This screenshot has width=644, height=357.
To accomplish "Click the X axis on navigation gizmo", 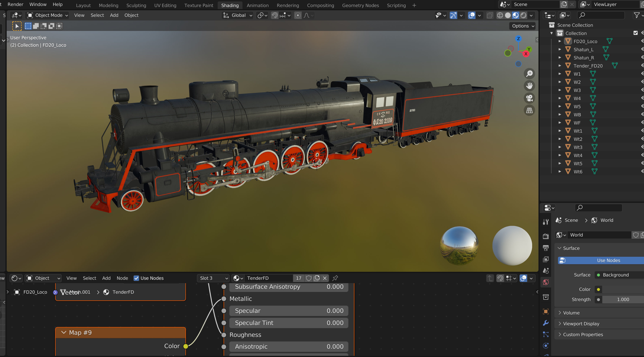I will [526, 54].
